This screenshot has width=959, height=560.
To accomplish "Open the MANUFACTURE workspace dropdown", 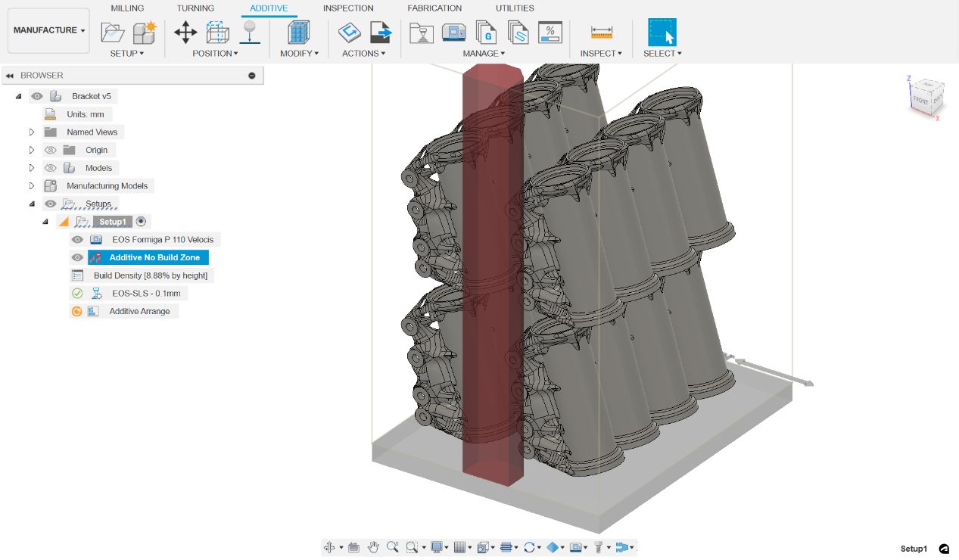I will coord(49,30).
